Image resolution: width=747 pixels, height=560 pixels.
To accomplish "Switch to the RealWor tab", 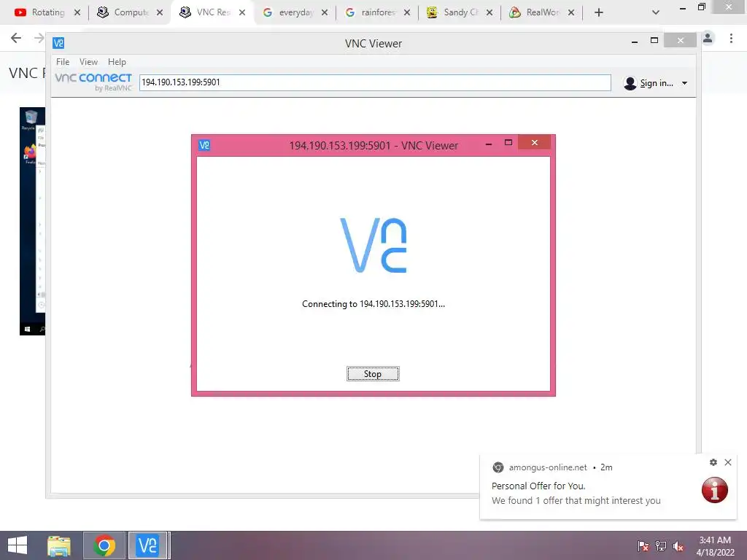I will click(x=542, y=12).
